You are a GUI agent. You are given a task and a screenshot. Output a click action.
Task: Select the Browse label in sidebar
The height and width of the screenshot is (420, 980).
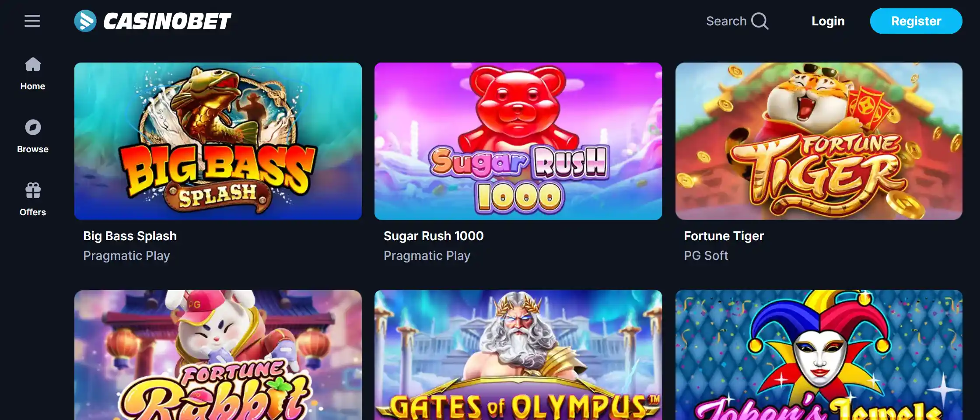(33, 149)
